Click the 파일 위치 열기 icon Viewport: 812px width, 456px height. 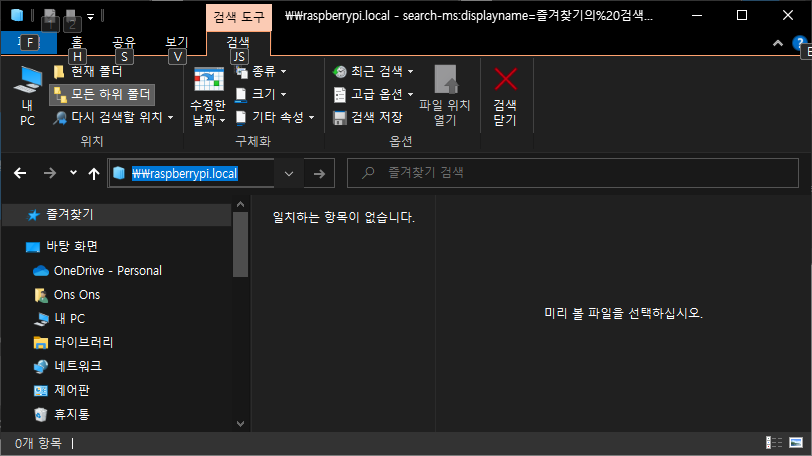point(445,80)
